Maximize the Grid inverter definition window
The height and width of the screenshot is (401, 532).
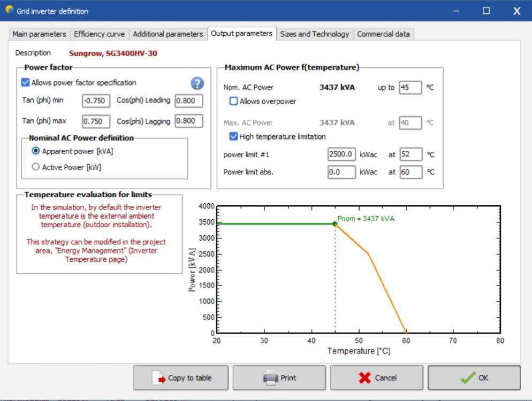point(486,11)
